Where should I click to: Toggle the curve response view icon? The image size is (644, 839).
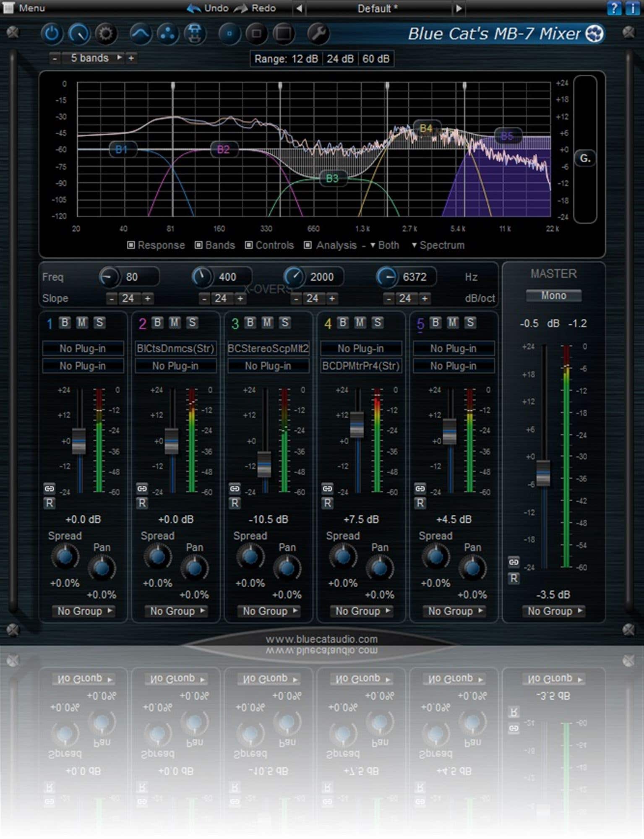[141, 34]
